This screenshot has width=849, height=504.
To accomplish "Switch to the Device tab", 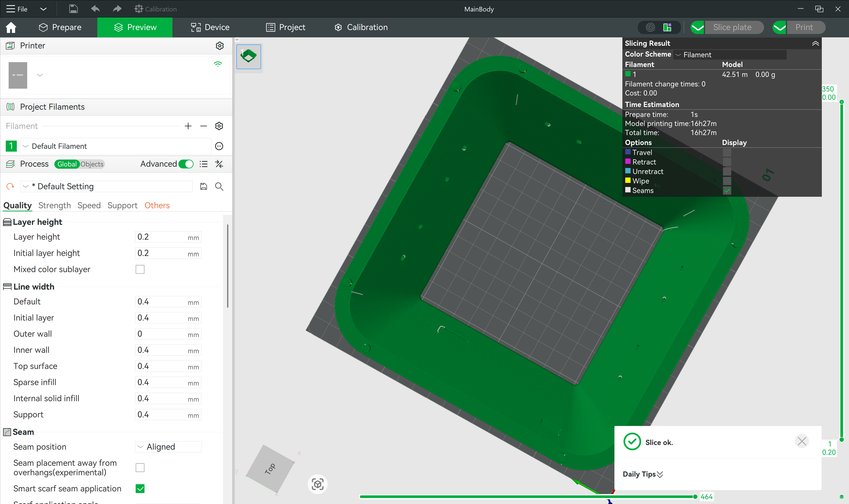I will click(x=210, y=27).
